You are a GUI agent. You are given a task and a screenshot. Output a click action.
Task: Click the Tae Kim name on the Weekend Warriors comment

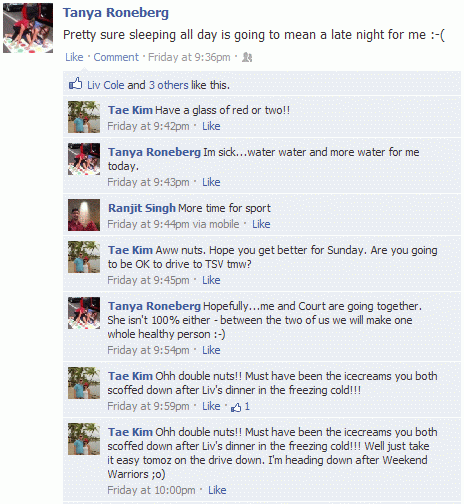pyautogui.click(x=130, y=432)
